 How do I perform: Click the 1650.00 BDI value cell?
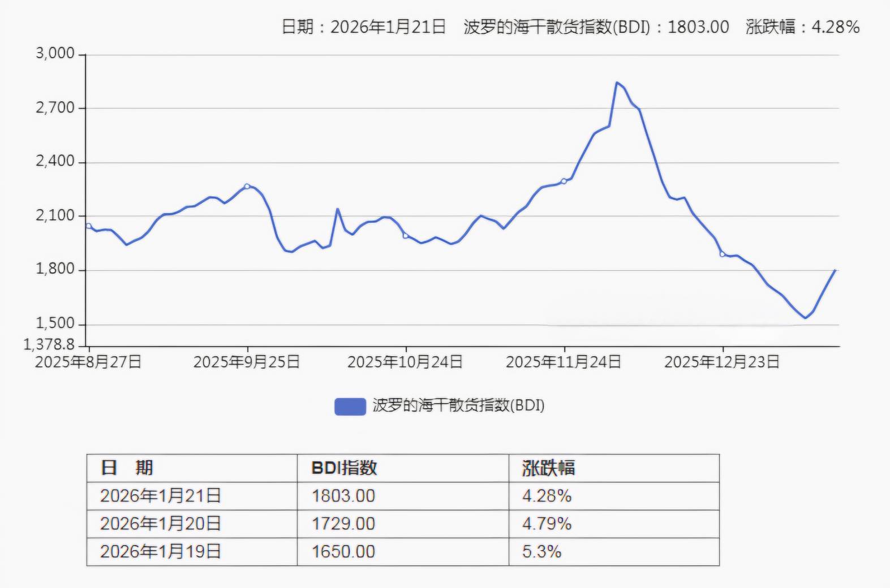coord(343,551)
